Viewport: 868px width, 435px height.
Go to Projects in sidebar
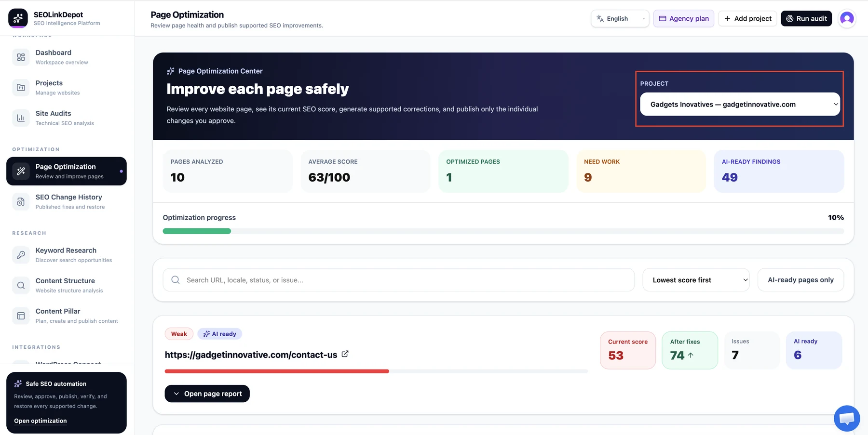pyautogui.click(x=67, y=88)
